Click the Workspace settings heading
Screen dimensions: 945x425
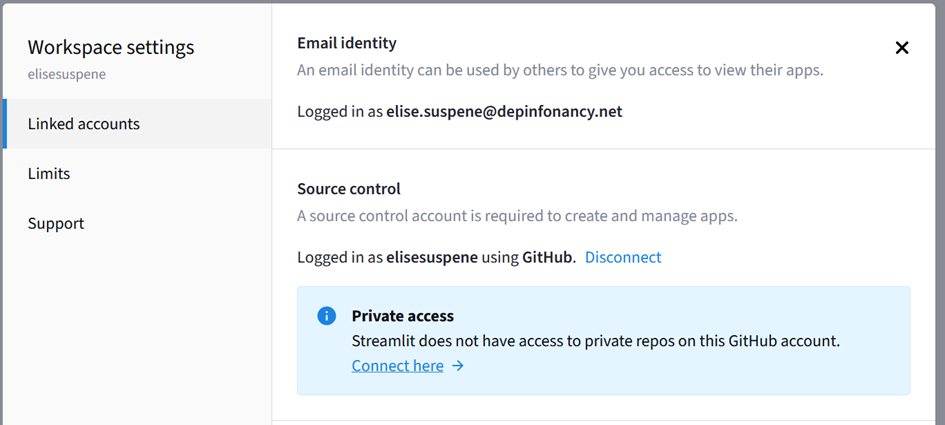click(x=111, y=47)
